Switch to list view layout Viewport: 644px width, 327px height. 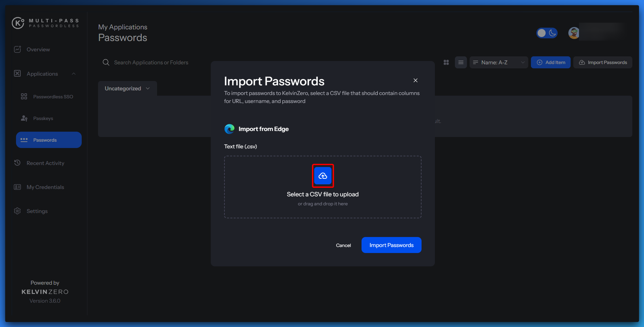click(461, 62)
